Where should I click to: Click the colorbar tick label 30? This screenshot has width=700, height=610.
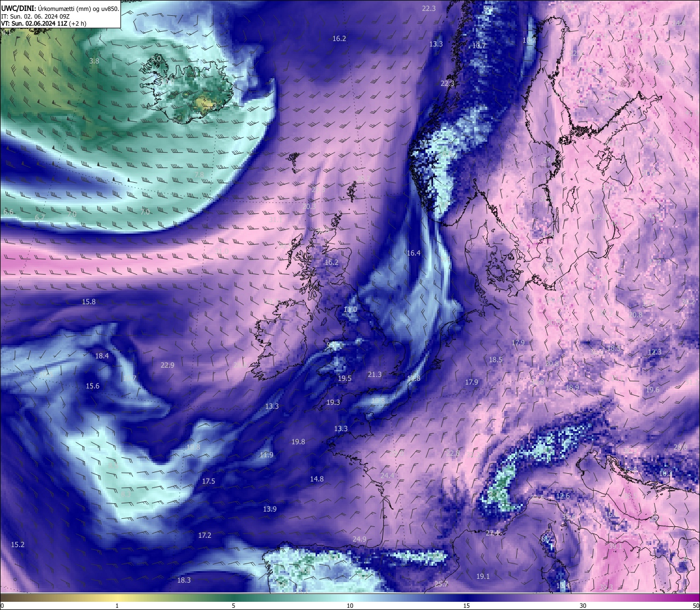point(583,606)
